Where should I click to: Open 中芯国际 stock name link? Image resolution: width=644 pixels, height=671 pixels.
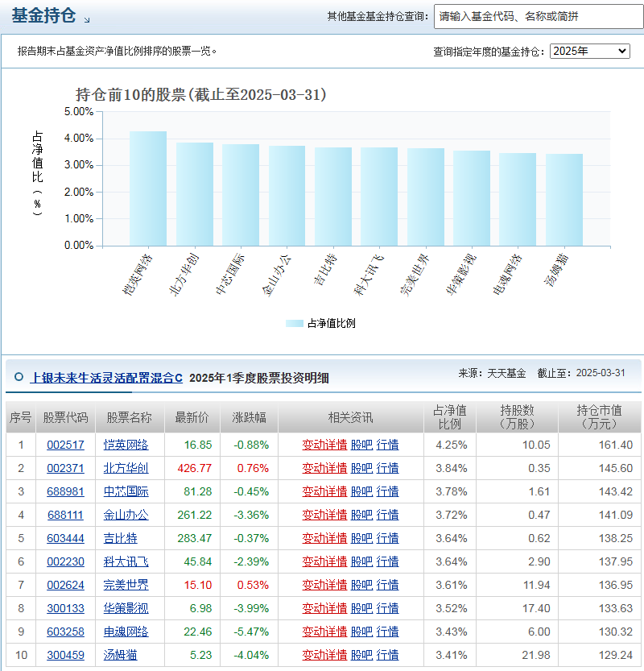[126, 491]
